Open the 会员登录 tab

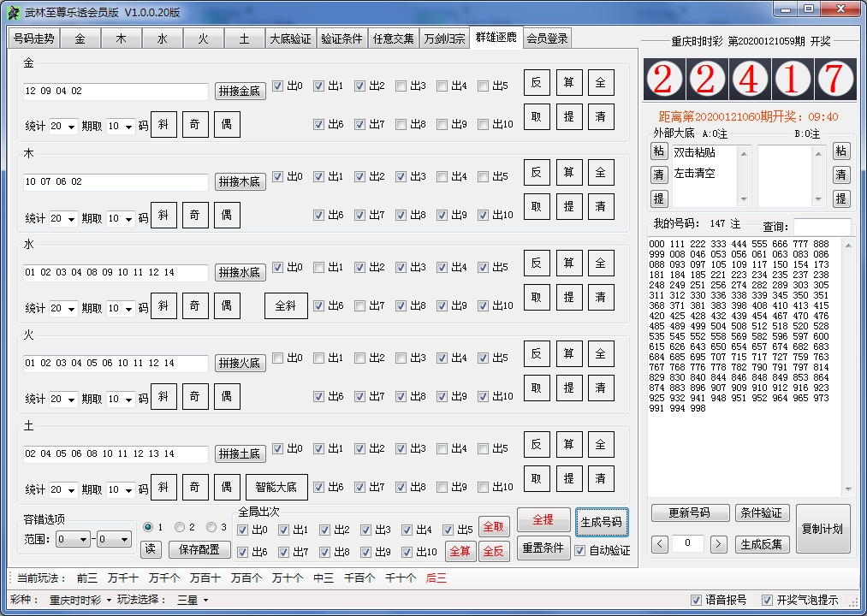click(x=547, y=38)
